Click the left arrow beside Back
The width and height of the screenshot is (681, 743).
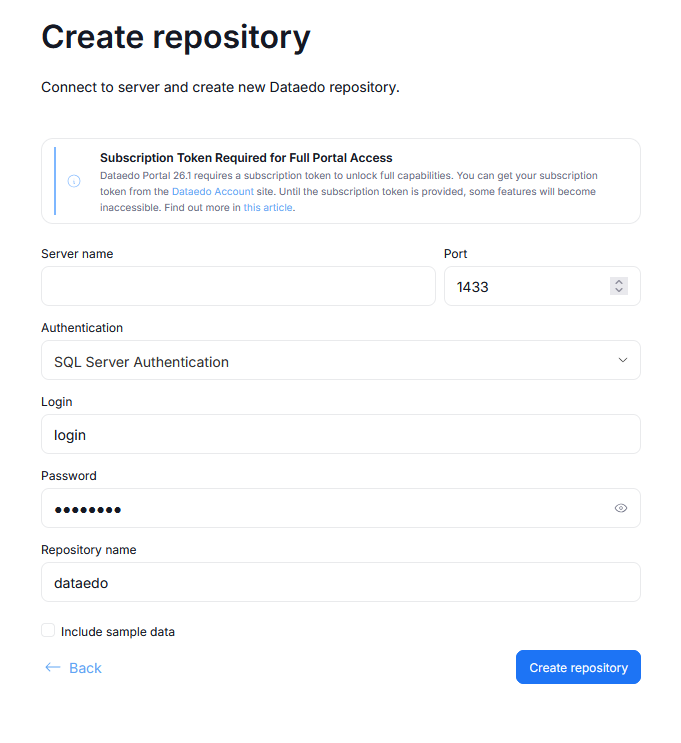coord(53,667)
